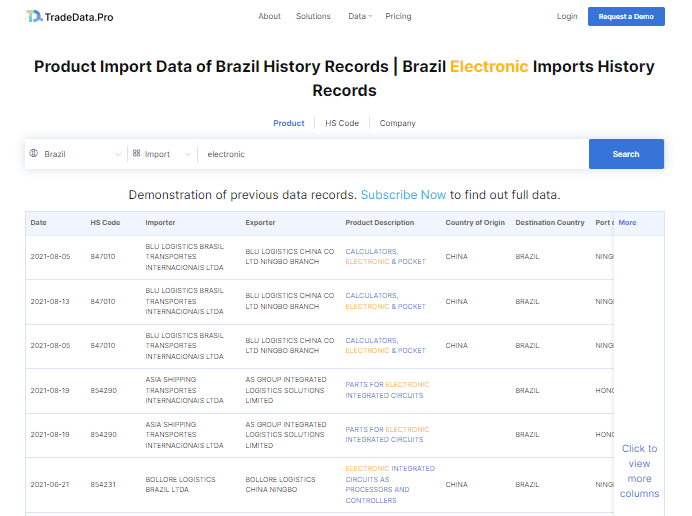Click the Country of Origin column header

tap(475, 222)
